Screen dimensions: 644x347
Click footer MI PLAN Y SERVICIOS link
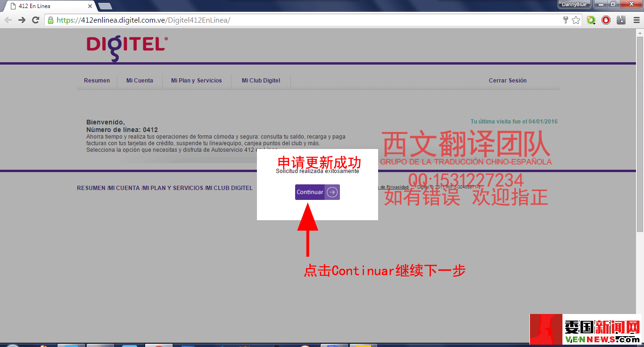point(173,188)
